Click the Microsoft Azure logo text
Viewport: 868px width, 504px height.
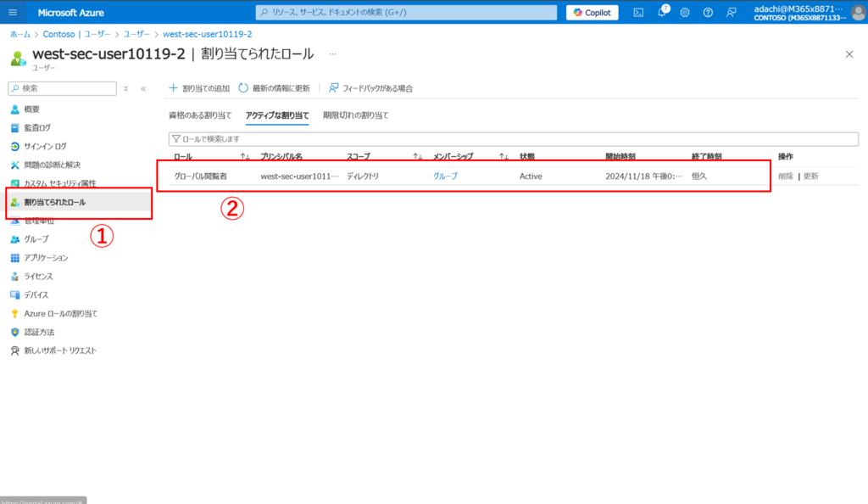[70, 12]
